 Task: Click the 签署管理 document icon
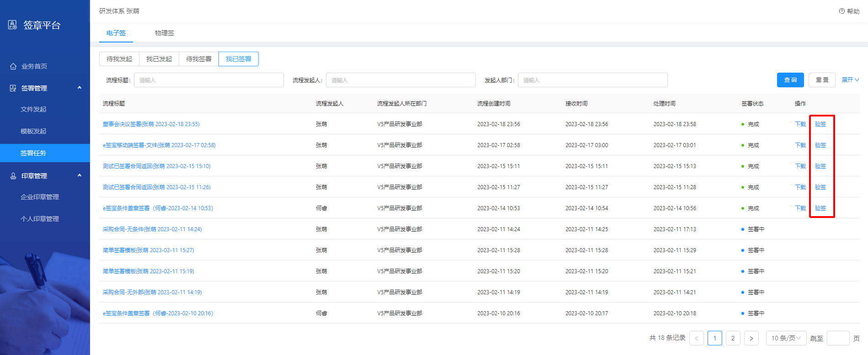[13, 88]
